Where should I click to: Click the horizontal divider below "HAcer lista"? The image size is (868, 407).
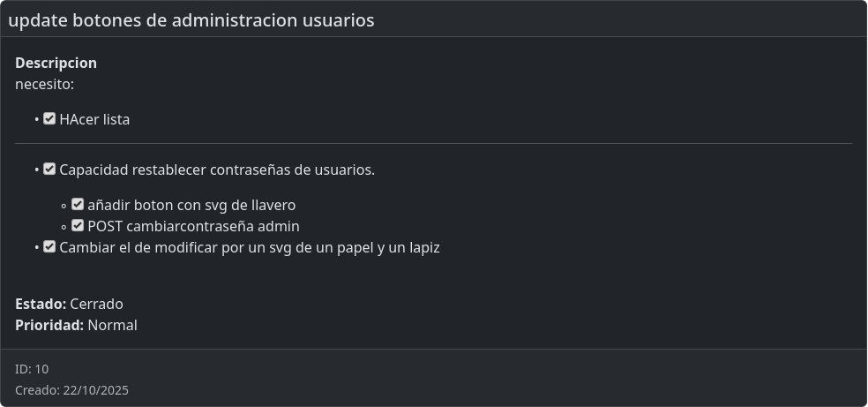pos(433,143)
